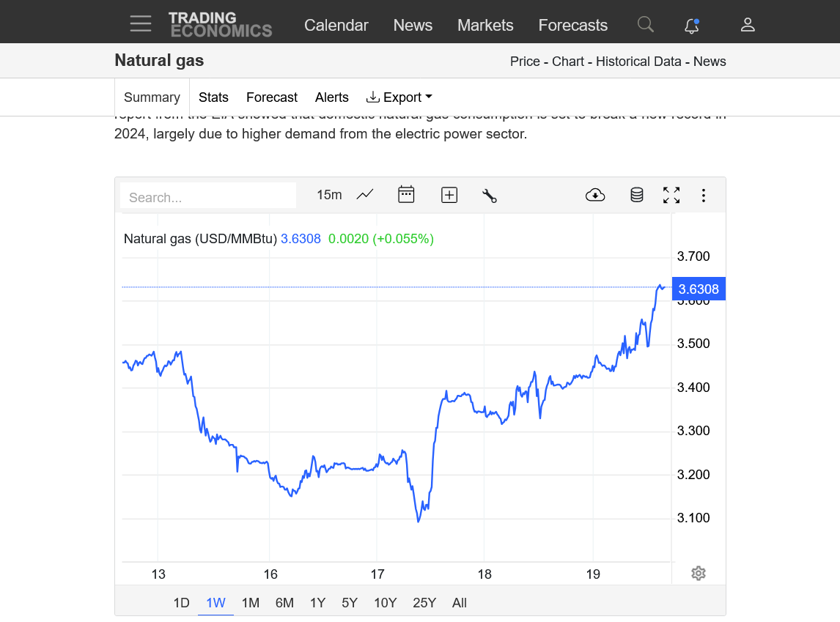This screenshot has height=622, width=840.
Task: Switch to the Forecast tab
Action: pyautogui.click(x=271, y=97)
